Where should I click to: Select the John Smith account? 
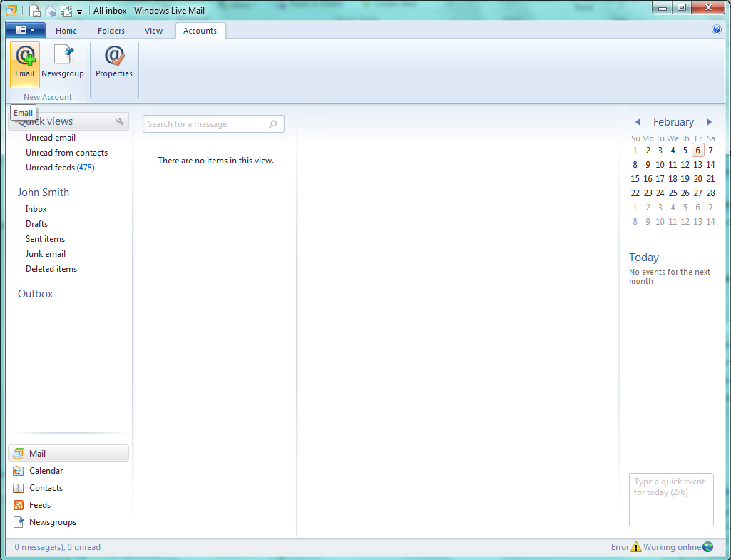click(44, 193)
